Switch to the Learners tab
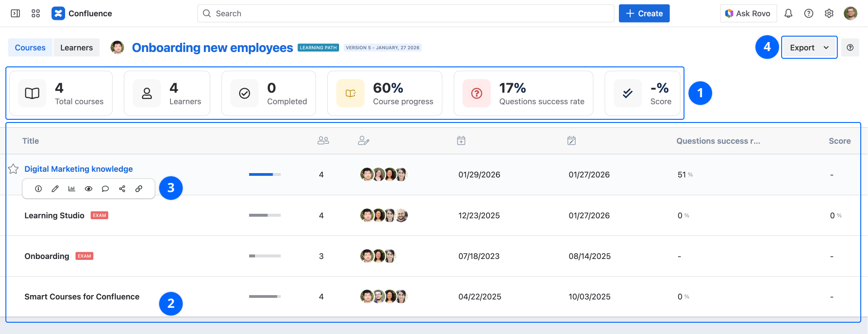 (76, 47)
